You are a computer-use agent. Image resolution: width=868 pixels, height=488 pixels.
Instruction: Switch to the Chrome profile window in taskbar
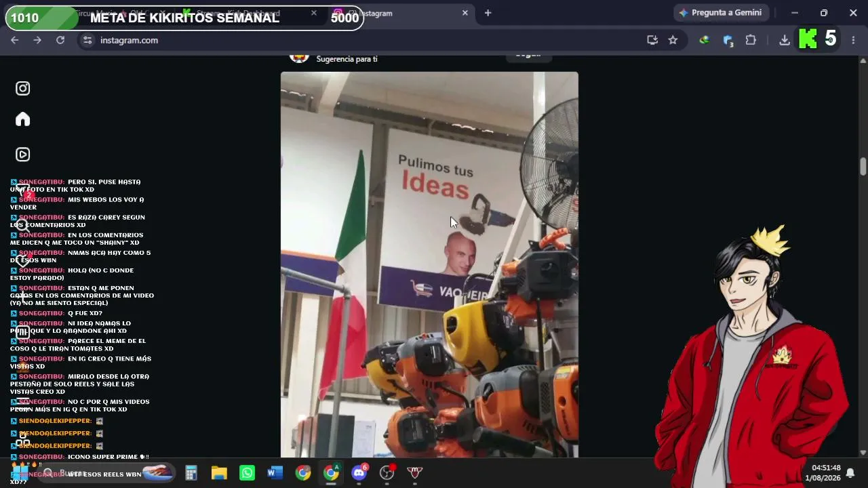click(331, 472)
